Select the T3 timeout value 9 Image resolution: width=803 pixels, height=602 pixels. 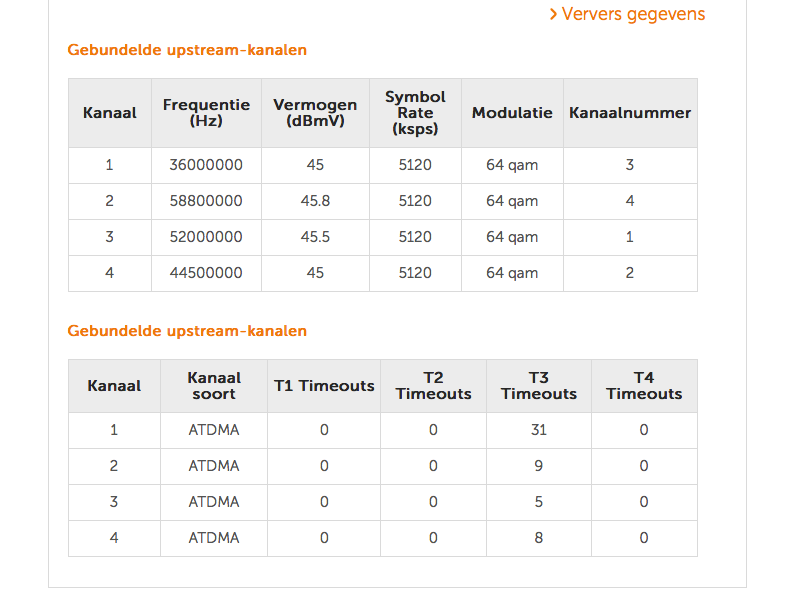539,466
